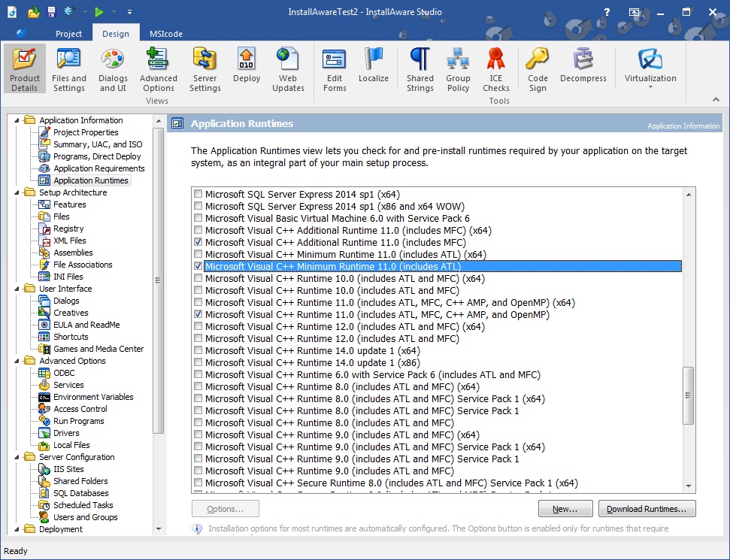Viewport: 730px width, 560px height.
Task: Click the green Run arrow in the title bar
Action: point(99,11)
